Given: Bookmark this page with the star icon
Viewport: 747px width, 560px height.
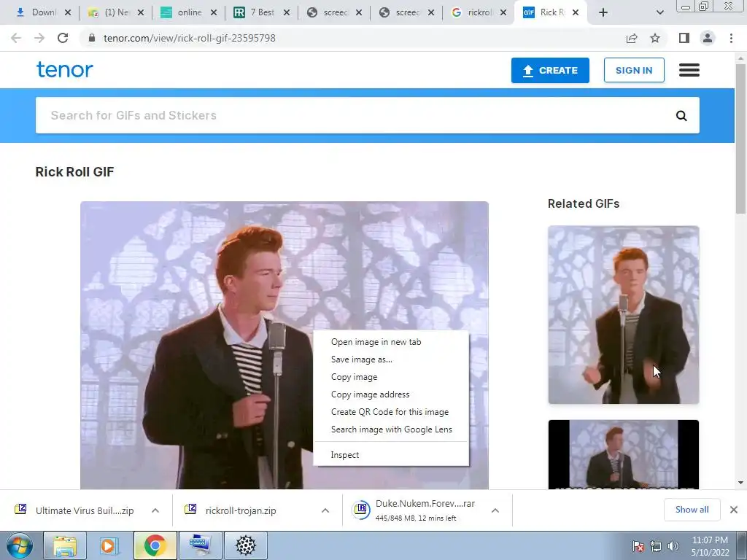Looking at the screenshot, I should click(655, 38).
